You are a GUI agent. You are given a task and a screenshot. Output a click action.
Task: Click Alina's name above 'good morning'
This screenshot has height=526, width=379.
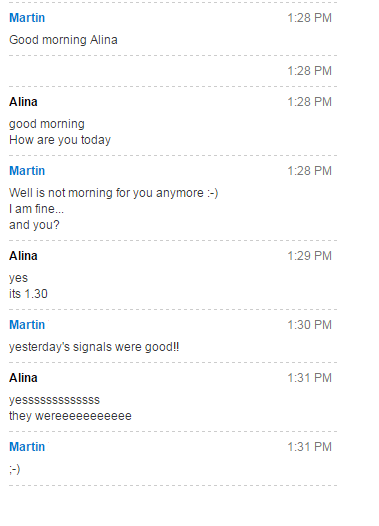[x=23, y=102]
